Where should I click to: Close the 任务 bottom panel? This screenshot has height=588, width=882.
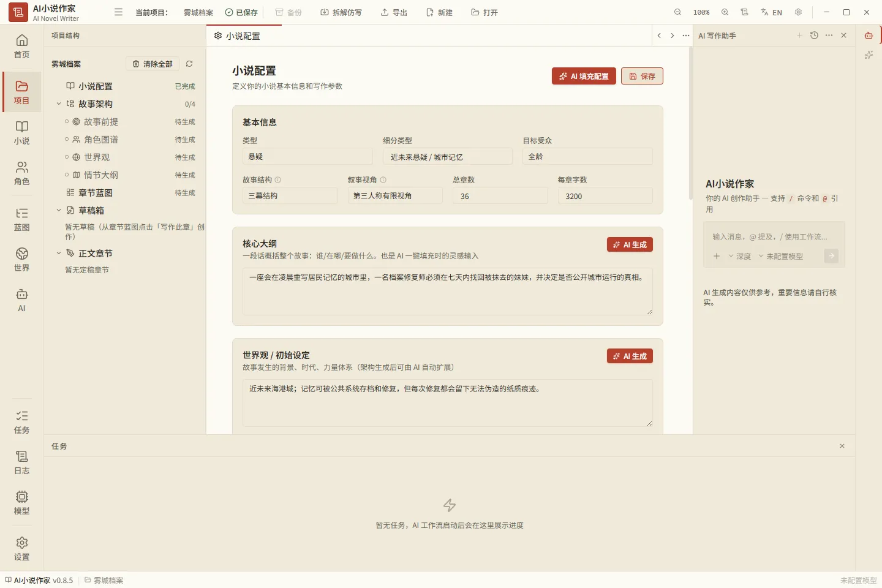tap(842, 446)
